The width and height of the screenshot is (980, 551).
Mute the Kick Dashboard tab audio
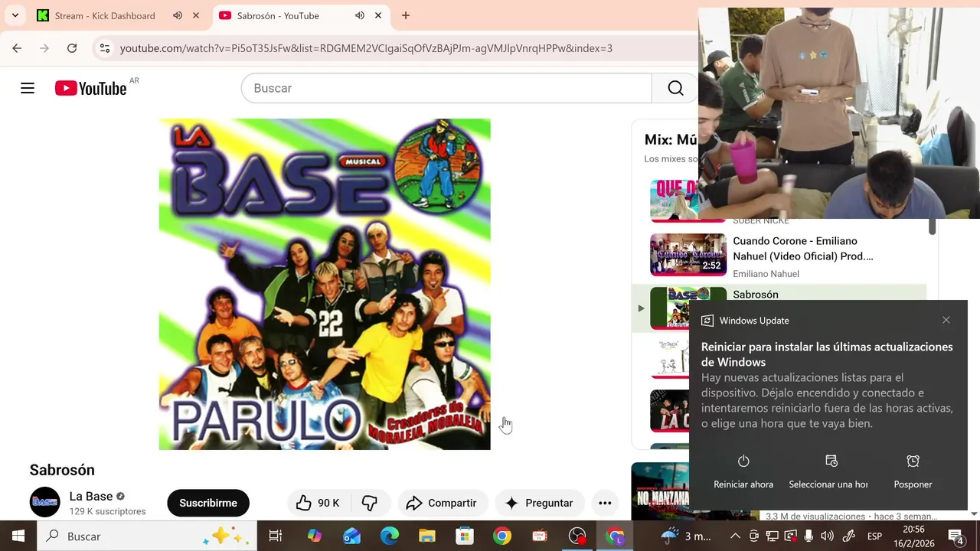click(178, 15)
